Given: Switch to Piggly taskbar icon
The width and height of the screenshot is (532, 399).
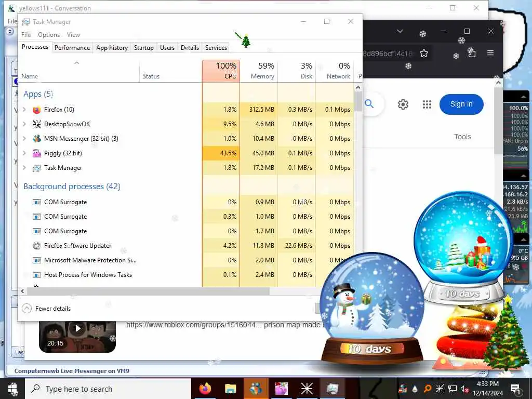Looking at the screenshot, I should [281, 389].
